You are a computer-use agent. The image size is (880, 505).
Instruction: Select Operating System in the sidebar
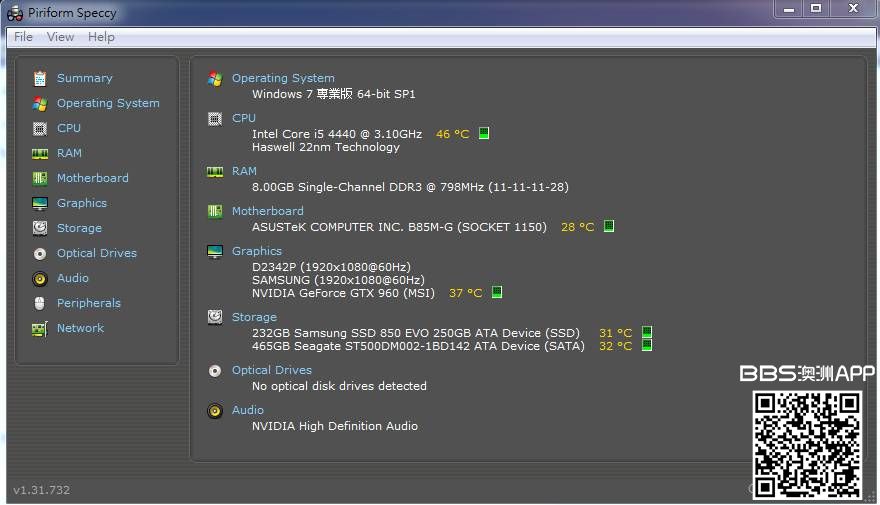coord(108,103)
